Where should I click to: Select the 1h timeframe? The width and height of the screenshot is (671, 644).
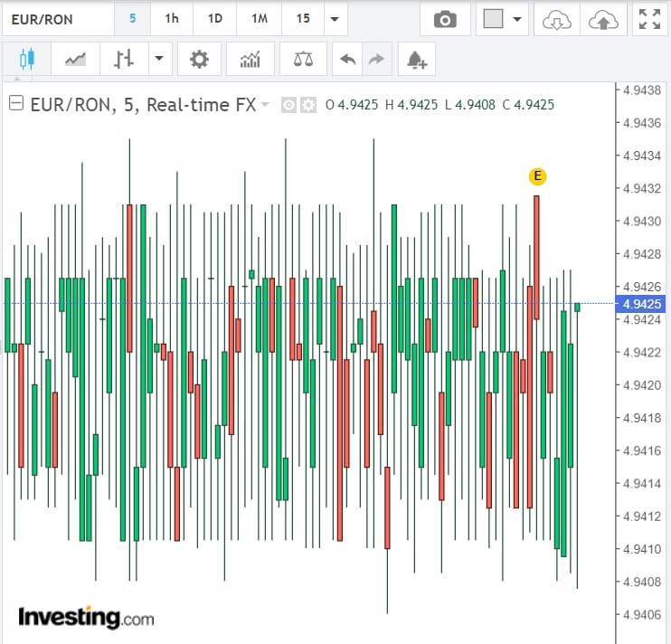click(171, 19)
